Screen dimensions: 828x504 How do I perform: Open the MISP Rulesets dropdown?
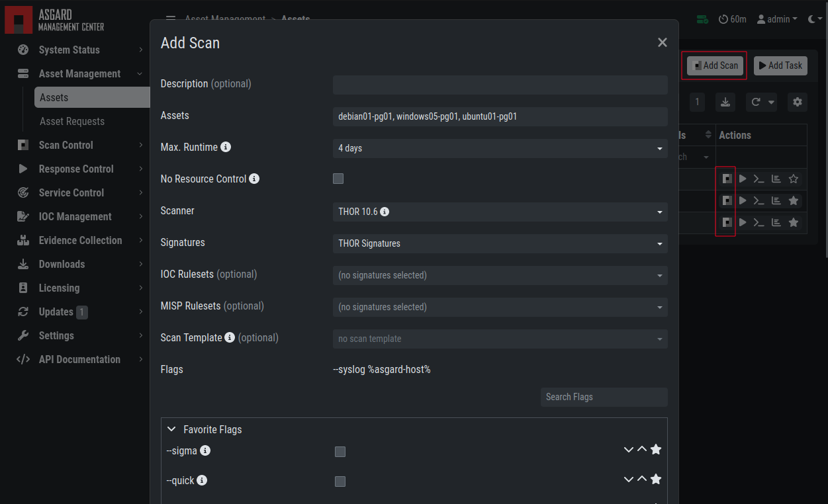pyautogui.click(x=500, y=307)
